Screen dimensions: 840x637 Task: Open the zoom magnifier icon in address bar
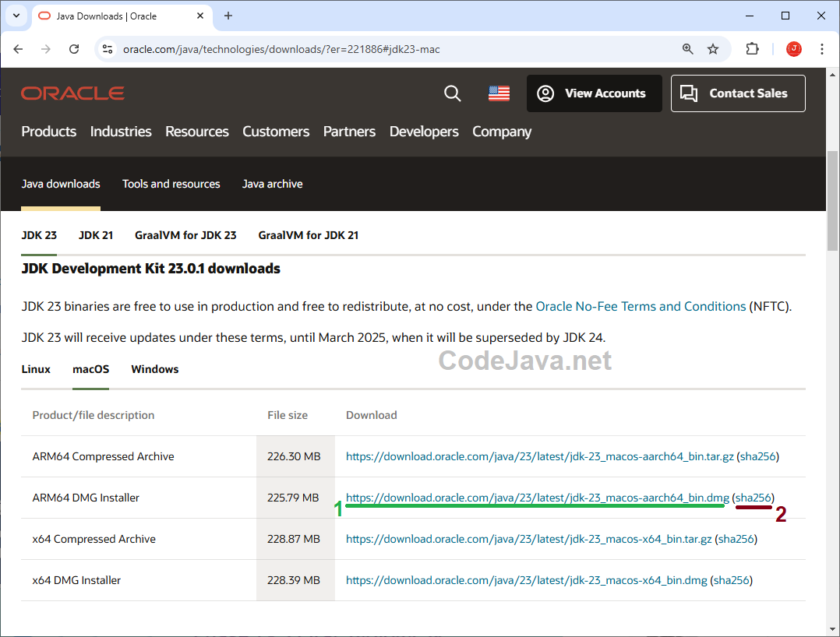pyautogui.click(x=688, y=49)
